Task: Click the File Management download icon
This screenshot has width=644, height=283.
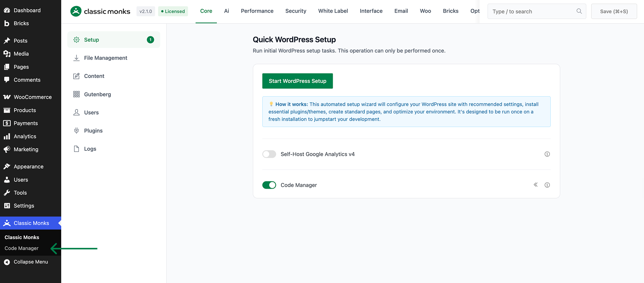Action: click(x=76, y=58)
